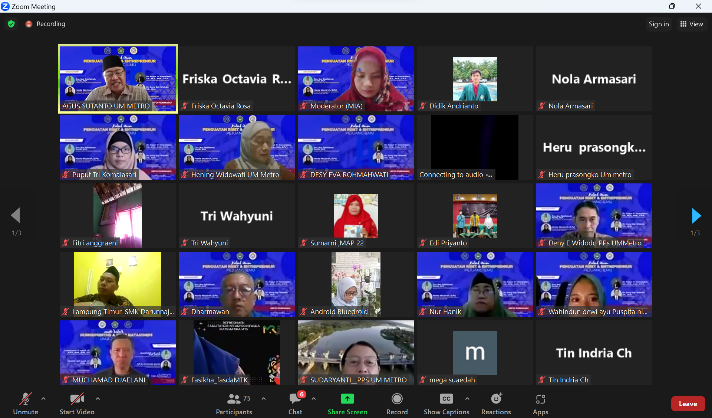The image size is (712, 418).
Task: Open the Chat panel
Action: pyautogui.click(x=295, y=400)
